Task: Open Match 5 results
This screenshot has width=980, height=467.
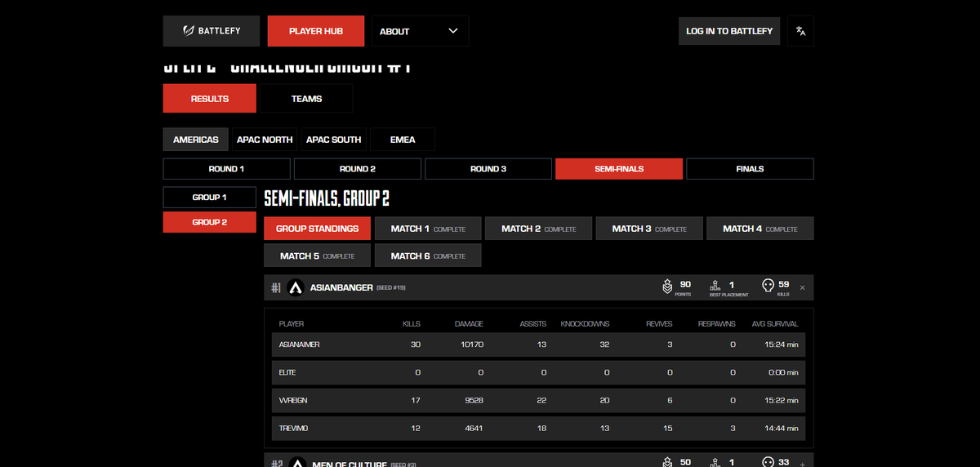Action: [x=317, y=256]
